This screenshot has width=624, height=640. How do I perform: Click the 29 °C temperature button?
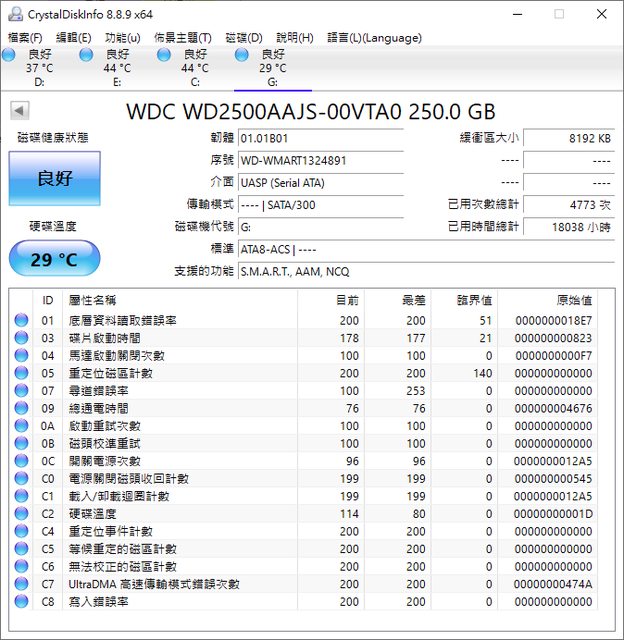[55, 259]
